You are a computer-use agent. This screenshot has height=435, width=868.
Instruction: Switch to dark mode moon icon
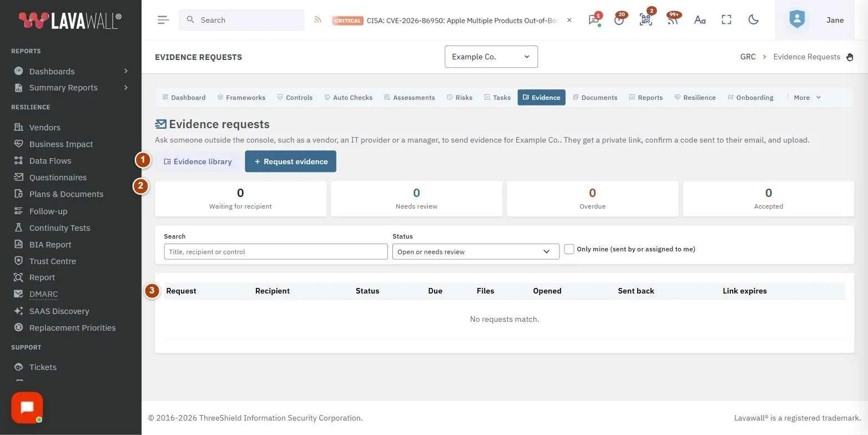coord(753,20)
